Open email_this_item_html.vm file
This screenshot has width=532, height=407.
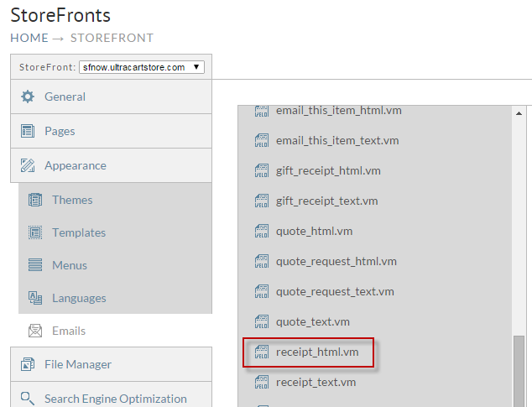339,110
